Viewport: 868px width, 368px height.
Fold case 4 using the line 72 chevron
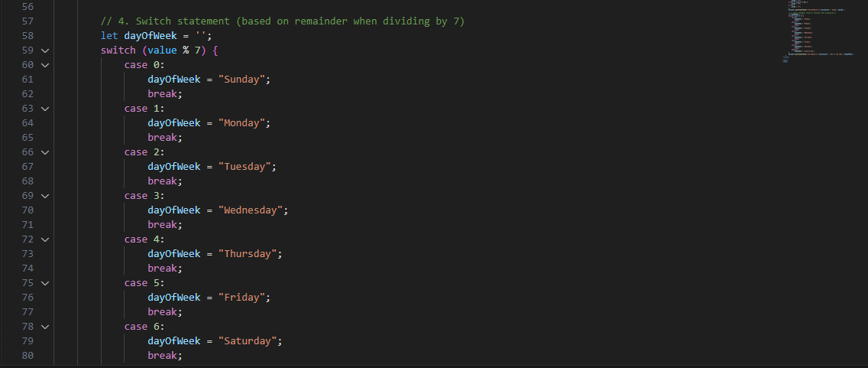click(x=45, y=239)
